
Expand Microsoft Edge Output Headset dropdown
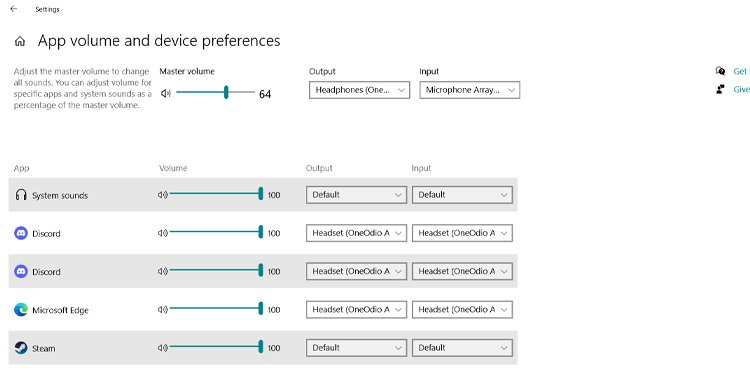tap(356, 309)
